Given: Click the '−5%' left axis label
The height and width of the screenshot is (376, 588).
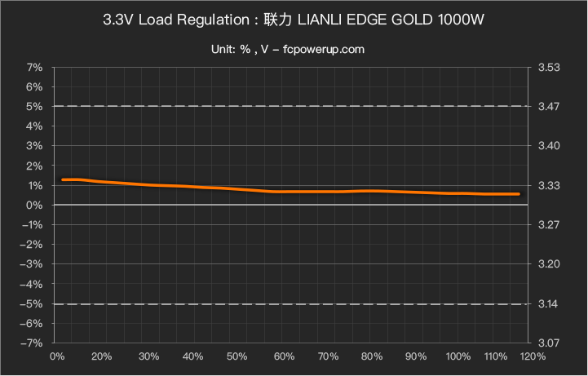Looking at the screenshot, I should (32, 304).
